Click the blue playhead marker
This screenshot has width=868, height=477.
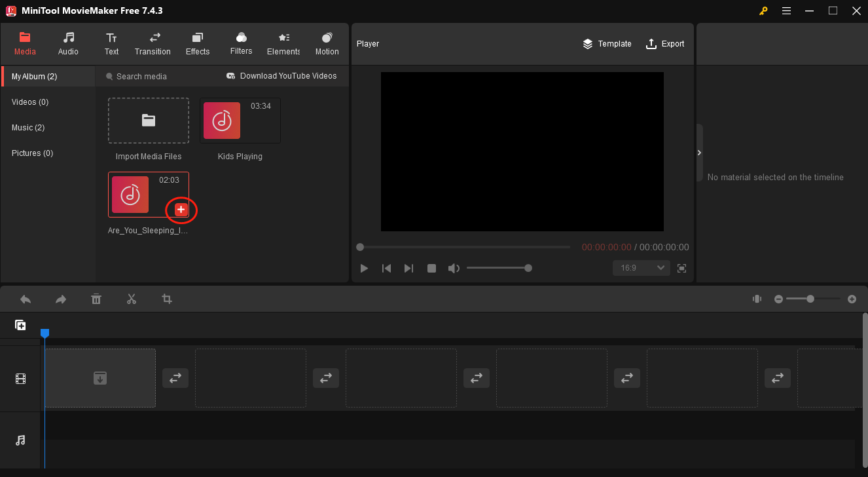click(x=45, y=334)
